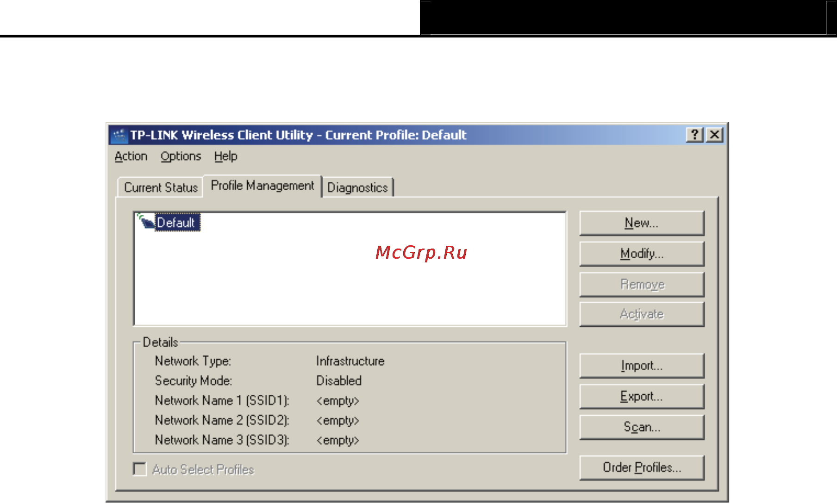Click the wireless icon beside Default profile

click(x=146, y=222)
